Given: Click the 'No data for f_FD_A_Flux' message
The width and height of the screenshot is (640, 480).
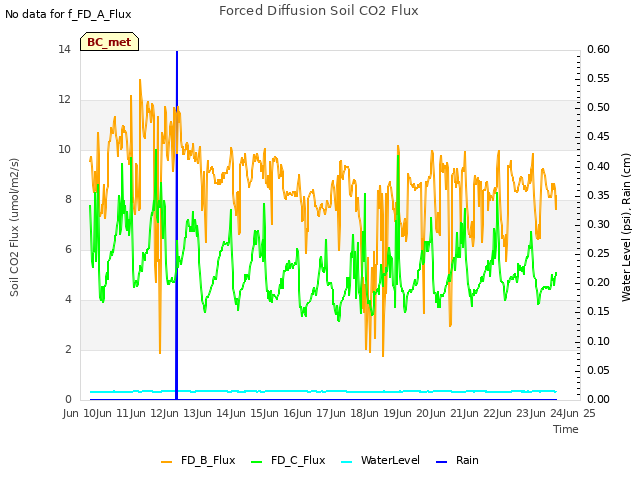Looking at the screenshot, I should tap(68, 14).
